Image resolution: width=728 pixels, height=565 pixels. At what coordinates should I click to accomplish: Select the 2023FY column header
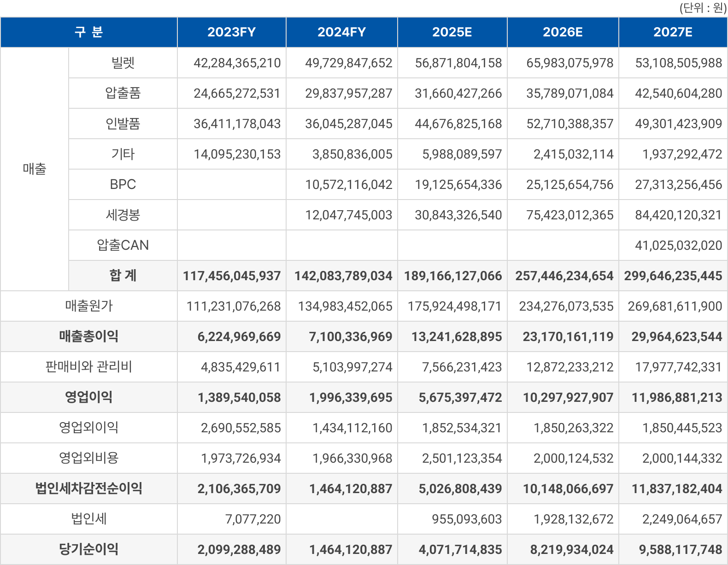231,32
